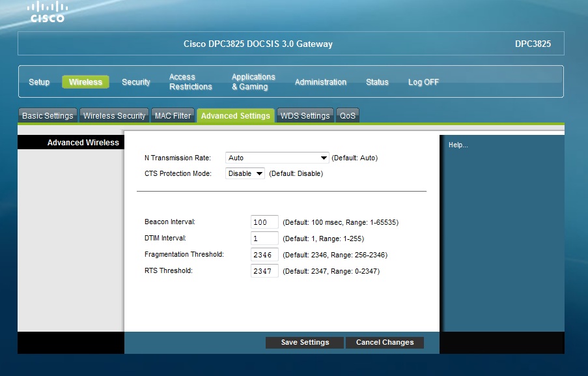Viewport: 588px width, 376px height.
Task: Click Log OFF
Action: tap(423, 82)
